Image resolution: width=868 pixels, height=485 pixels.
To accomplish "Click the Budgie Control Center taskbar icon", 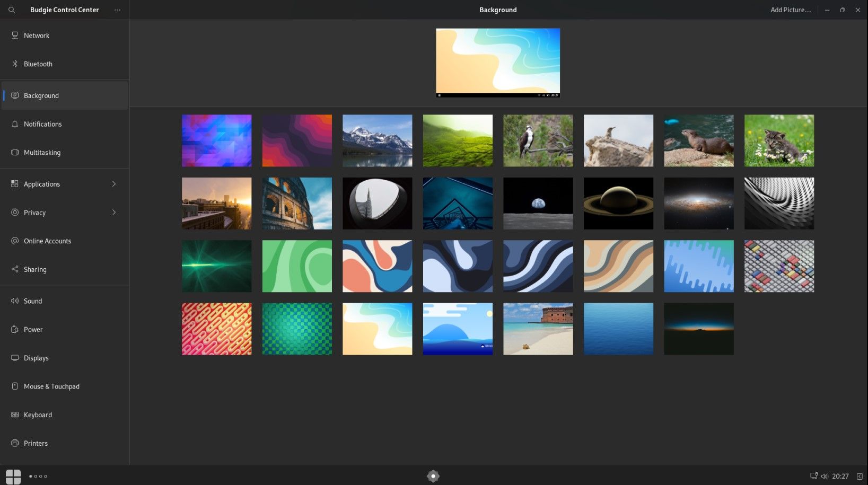I will pos(433,476).
